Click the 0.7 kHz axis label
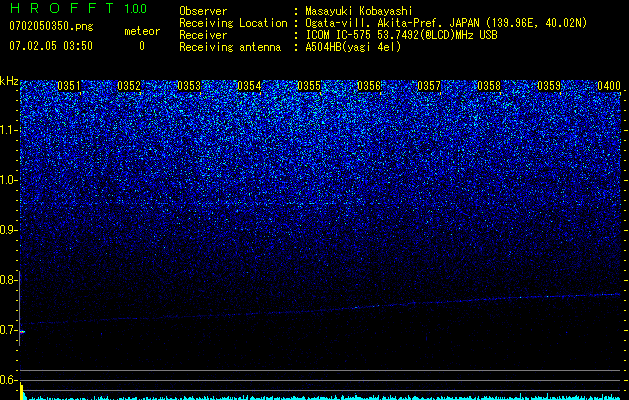 8,331
